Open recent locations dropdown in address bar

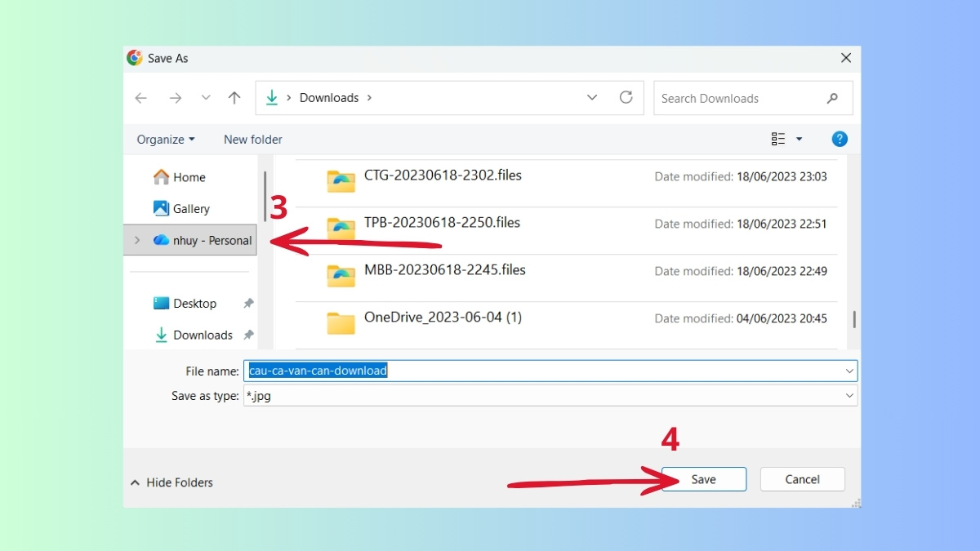pyautogui.click(x=591, y=97)
